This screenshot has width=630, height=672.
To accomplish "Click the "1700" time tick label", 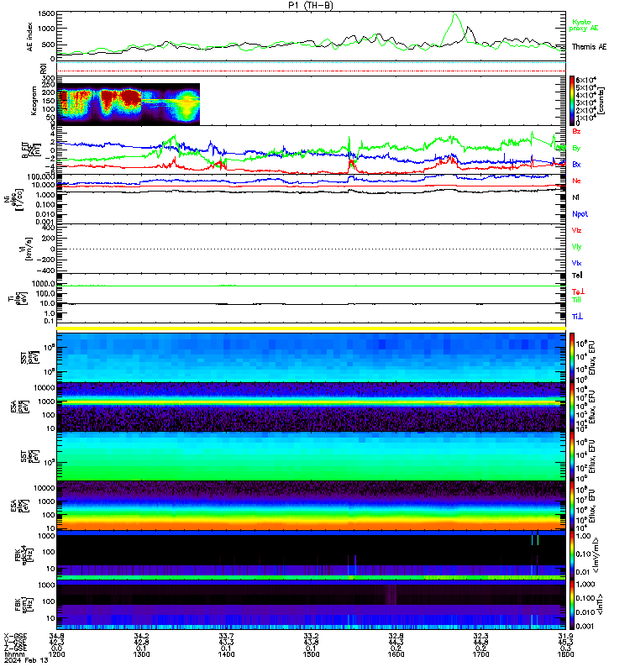I will pos(480,654).
